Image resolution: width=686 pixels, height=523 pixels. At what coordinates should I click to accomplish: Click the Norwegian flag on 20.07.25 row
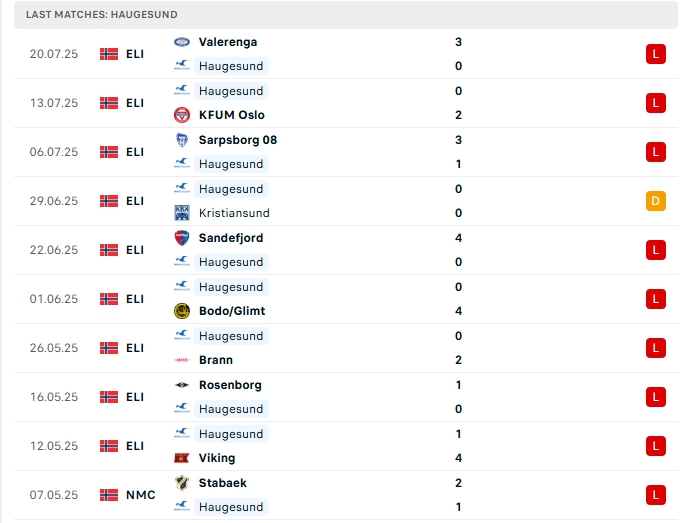pos(109,54)
